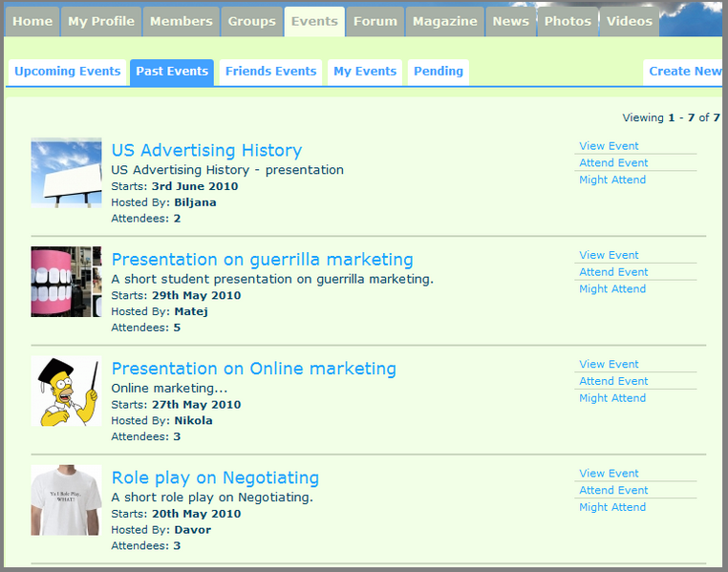Open the Members tab
This screenshot has width=728, height=572.
click(182, 21)
